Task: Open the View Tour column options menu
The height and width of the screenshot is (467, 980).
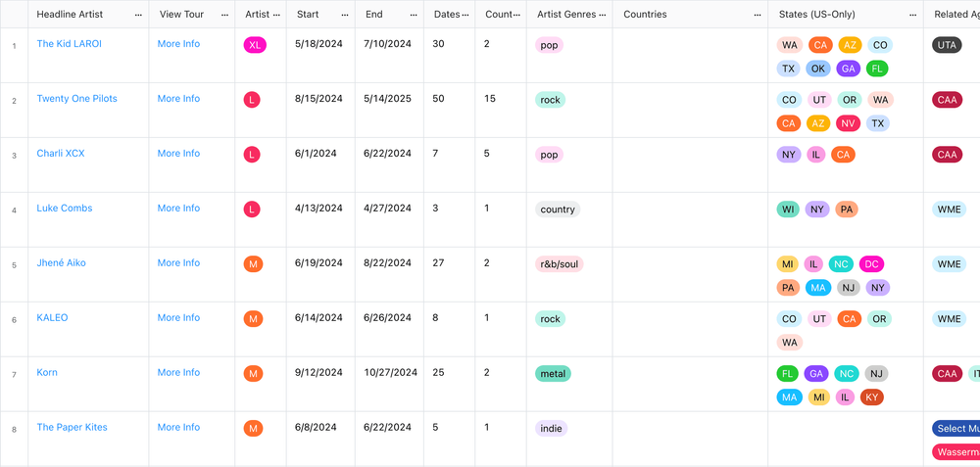Action: coord(224,15)
